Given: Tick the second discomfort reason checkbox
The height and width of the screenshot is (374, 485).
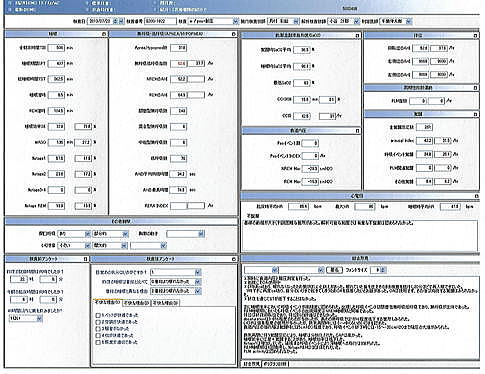Looking at the screenshot, I should pos(98,322).
